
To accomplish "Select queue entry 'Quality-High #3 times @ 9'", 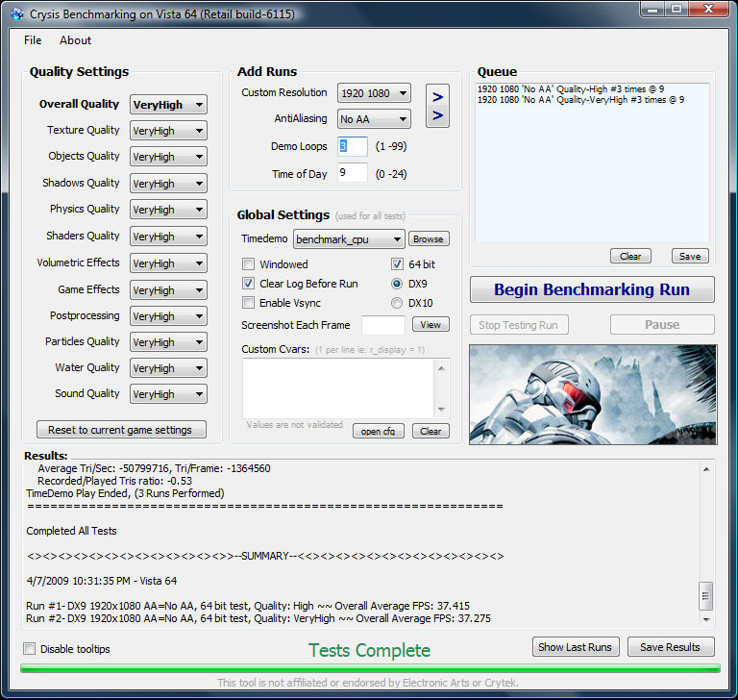I will pyautogui.click(x=571, y=89).
